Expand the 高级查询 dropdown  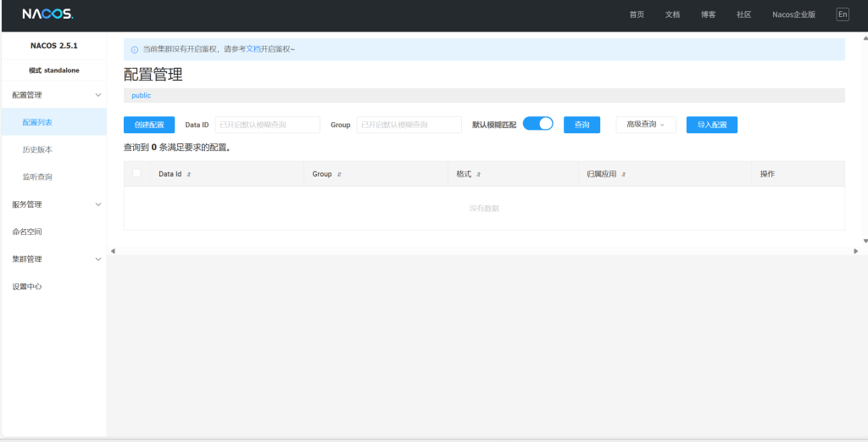pyautogui.click(x=645, y=125)
